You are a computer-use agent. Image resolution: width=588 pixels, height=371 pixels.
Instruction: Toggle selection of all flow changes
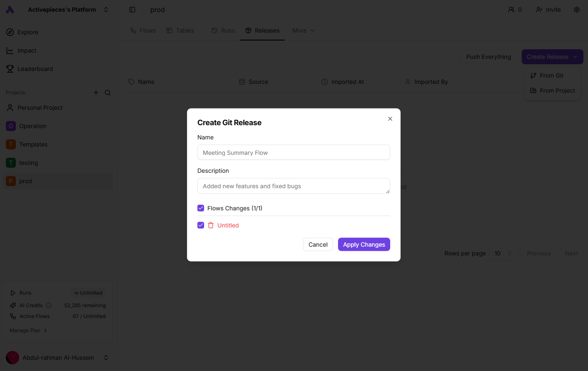(x=201, y=208)
